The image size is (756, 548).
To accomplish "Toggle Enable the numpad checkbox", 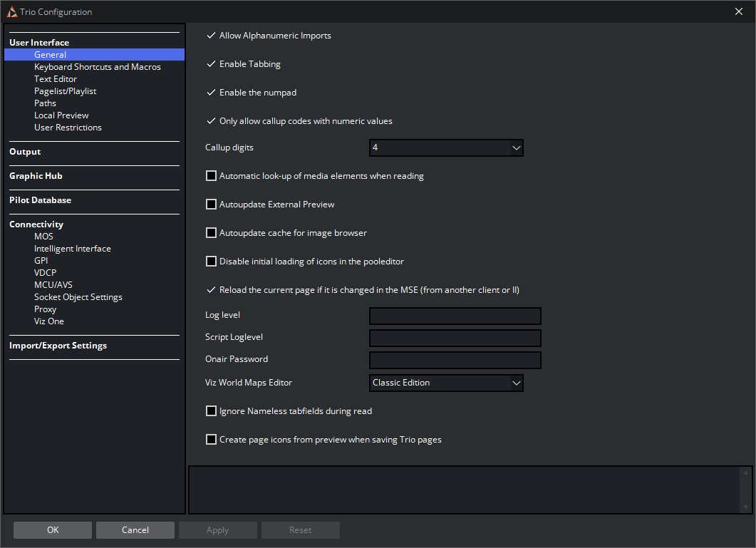I will point(211,92).
